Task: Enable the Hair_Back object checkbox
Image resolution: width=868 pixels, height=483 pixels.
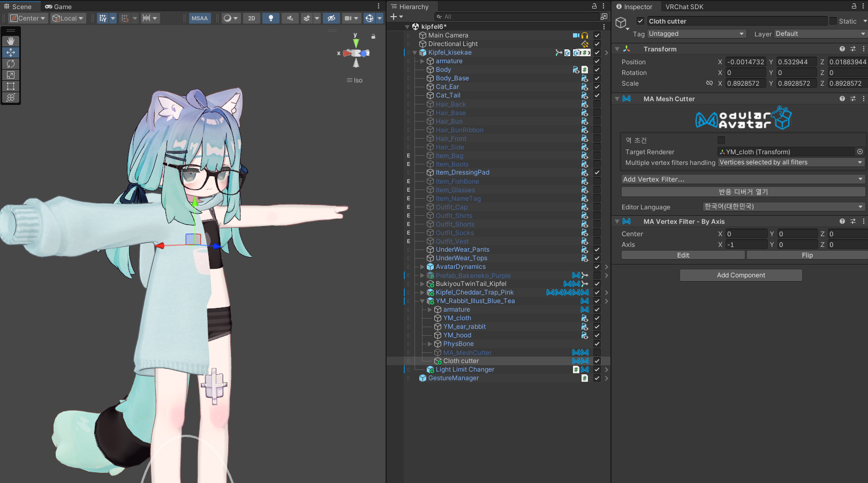Action: tap(597, 104)
